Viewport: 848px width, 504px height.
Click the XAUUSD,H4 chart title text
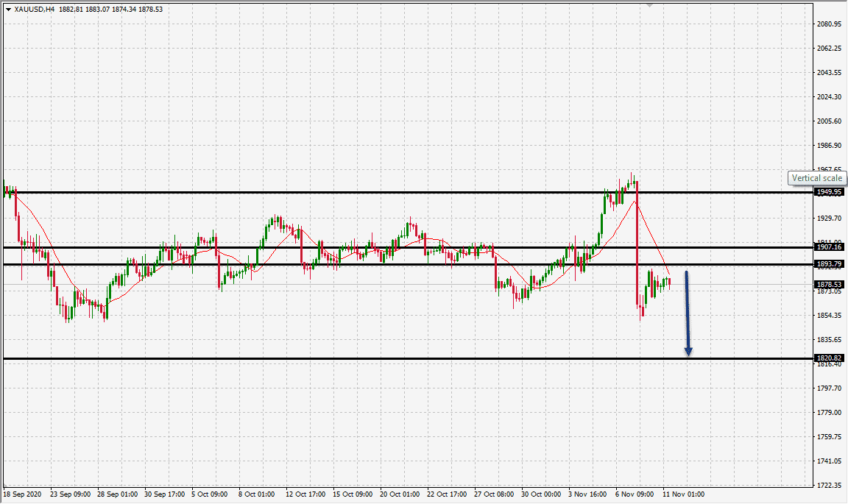(35, 9)
